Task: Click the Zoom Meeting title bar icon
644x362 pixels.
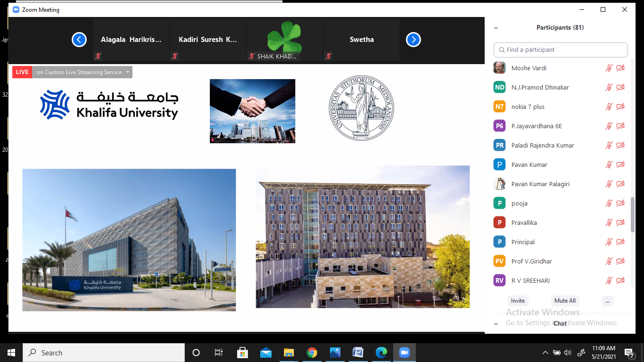Action: (16, 9)
